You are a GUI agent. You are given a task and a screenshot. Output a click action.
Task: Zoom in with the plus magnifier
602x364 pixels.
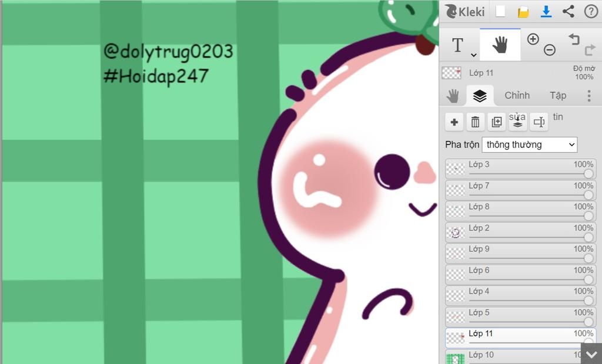533,39
